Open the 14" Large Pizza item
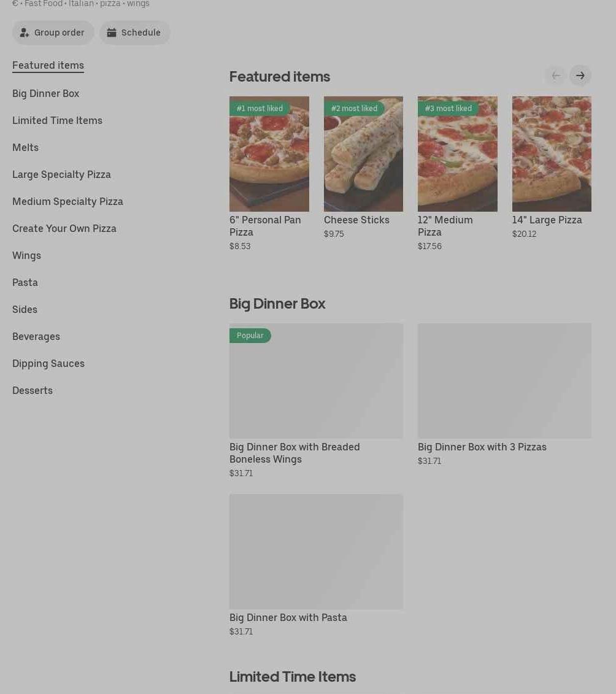Viewport: 616px width, 694px height. pyautogui.click(x=552, y=153)
